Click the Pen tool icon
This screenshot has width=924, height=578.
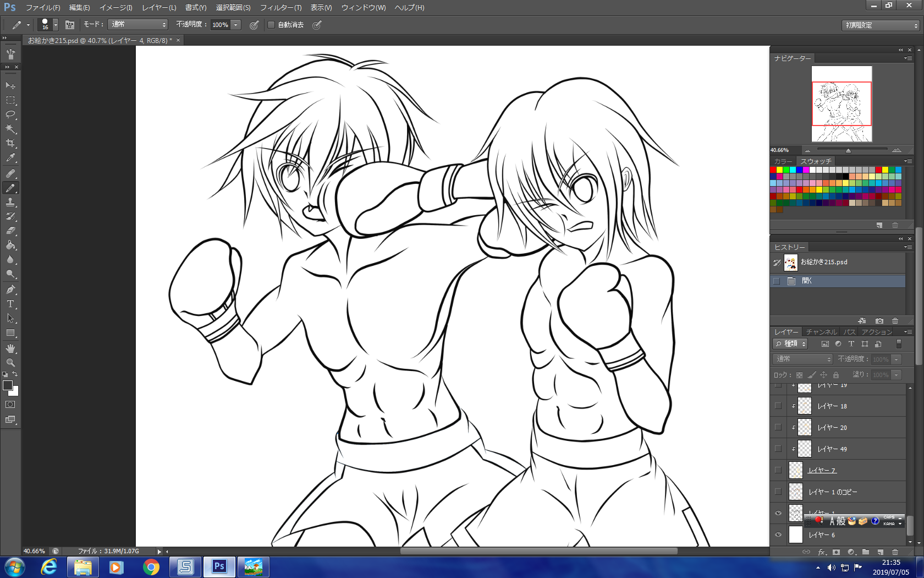point(10,290)
